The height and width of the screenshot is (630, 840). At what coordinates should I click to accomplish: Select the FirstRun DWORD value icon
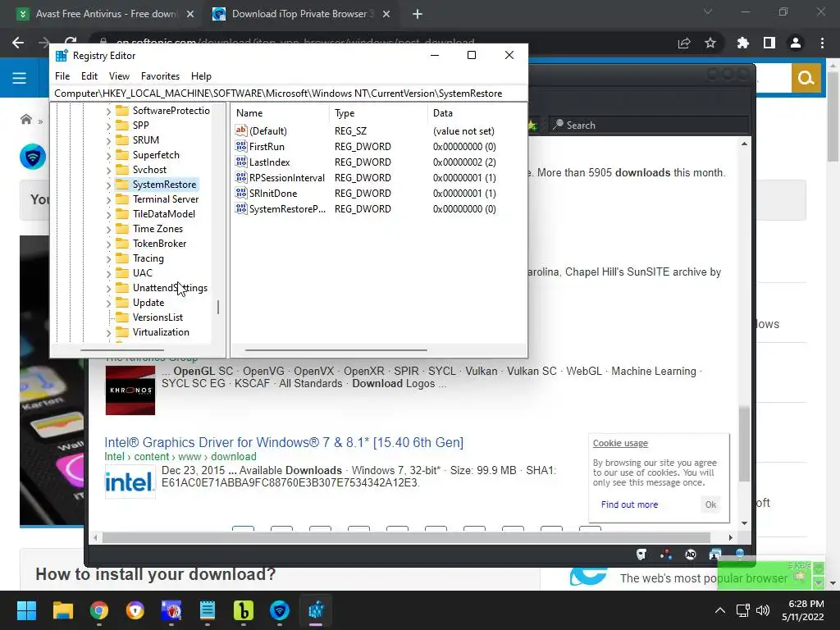(241, 146)
